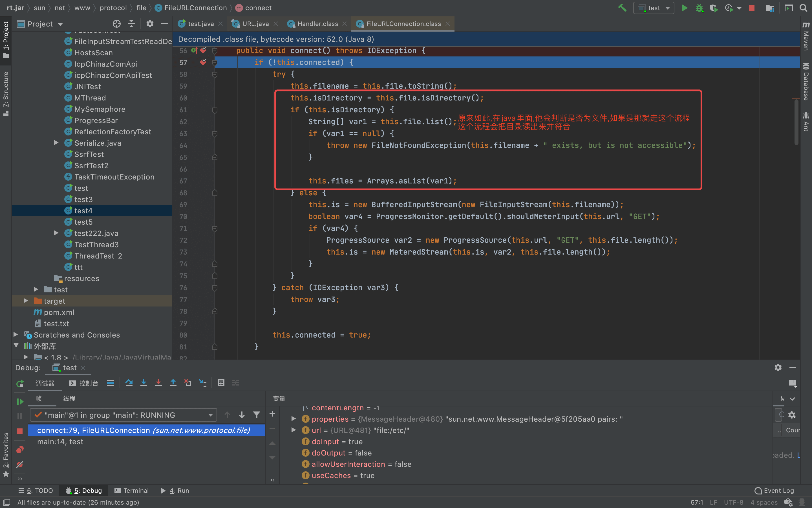Click the Debug bug icon in top toolbar
The image size is (812, 508).
tap(699, 8)
